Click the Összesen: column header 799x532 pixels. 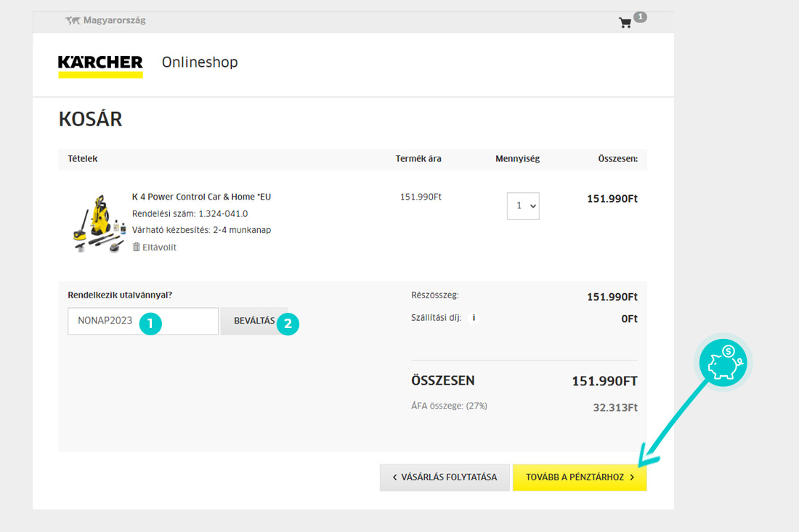pyautogui.click(x=617, y=158)
